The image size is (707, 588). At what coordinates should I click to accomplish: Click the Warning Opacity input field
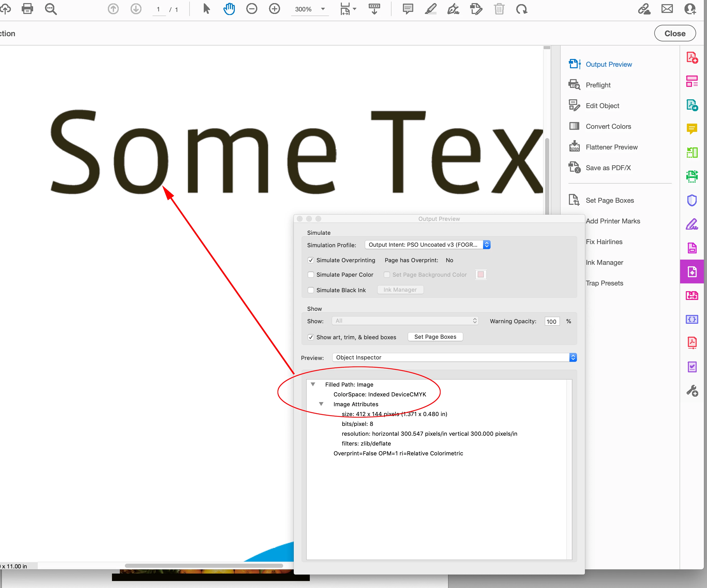click(552, 321)
